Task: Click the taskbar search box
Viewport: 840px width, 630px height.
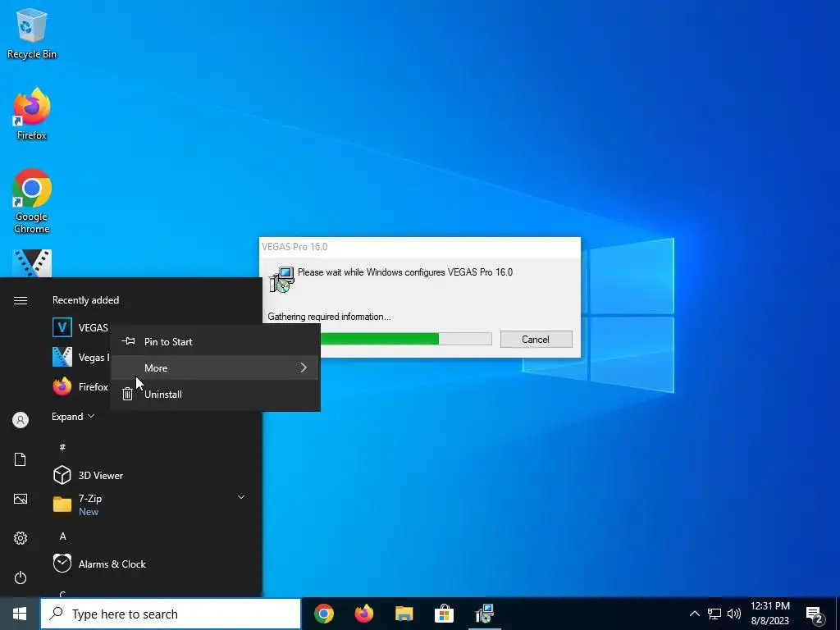Action: 171,614
